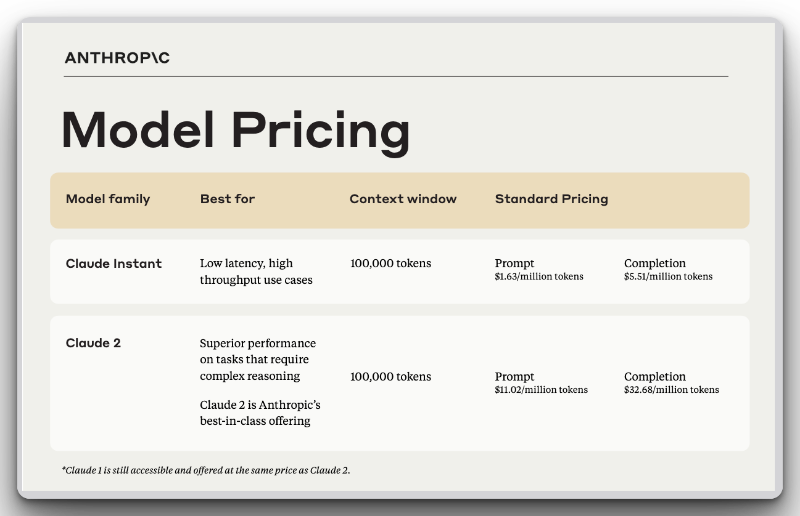Click Claude Instant's 100,000 tokens value
The height and width of the screenshot is (516, 800).
[x=391, y=264]
